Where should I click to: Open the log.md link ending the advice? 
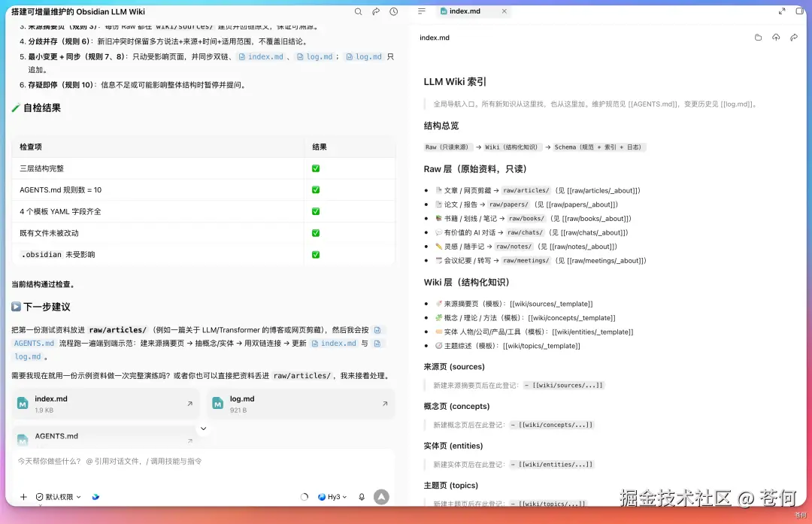[x=28, y=357]
